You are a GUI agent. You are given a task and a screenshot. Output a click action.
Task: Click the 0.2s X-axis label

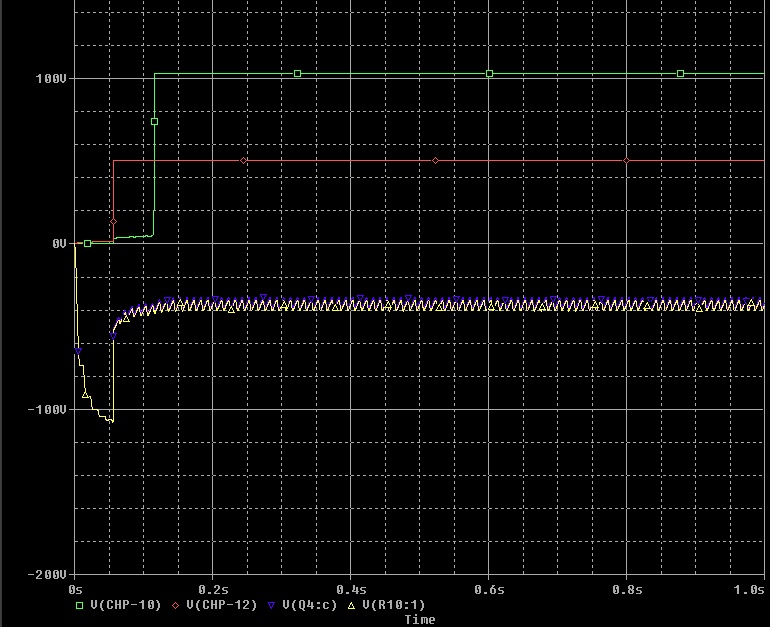213,590
